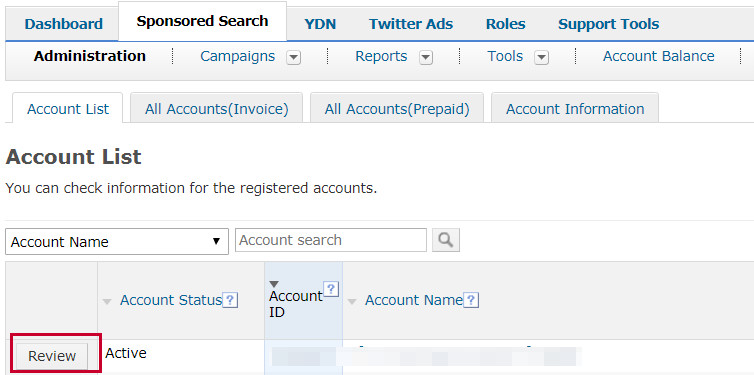Click the sort arrow beside Account Status

pyautogui.click(x=107, y=302)
